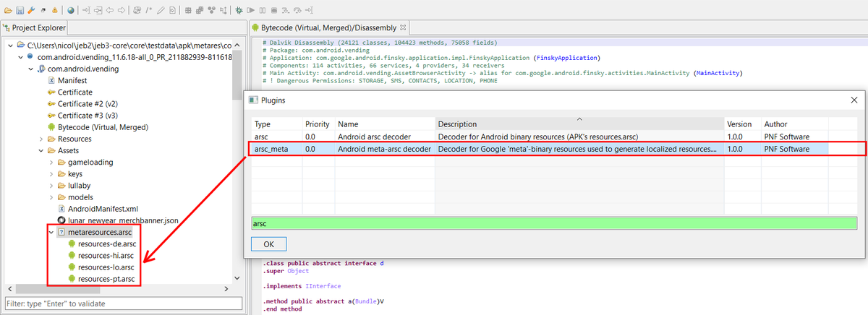The height and width of the screenshot is (315, 868).
Task: Click the open file folder toolbar icon
Action: [x=8, y=10]
